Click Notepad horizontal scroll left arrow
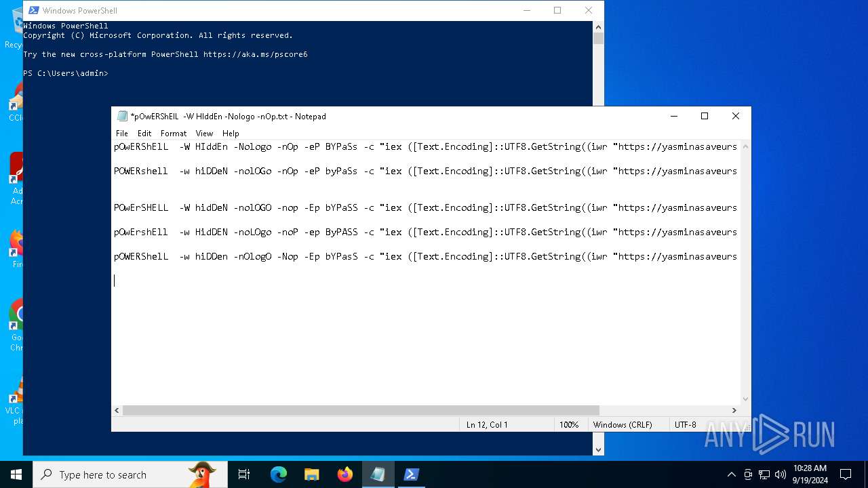The image size is (868, 488). pos(117,410)
